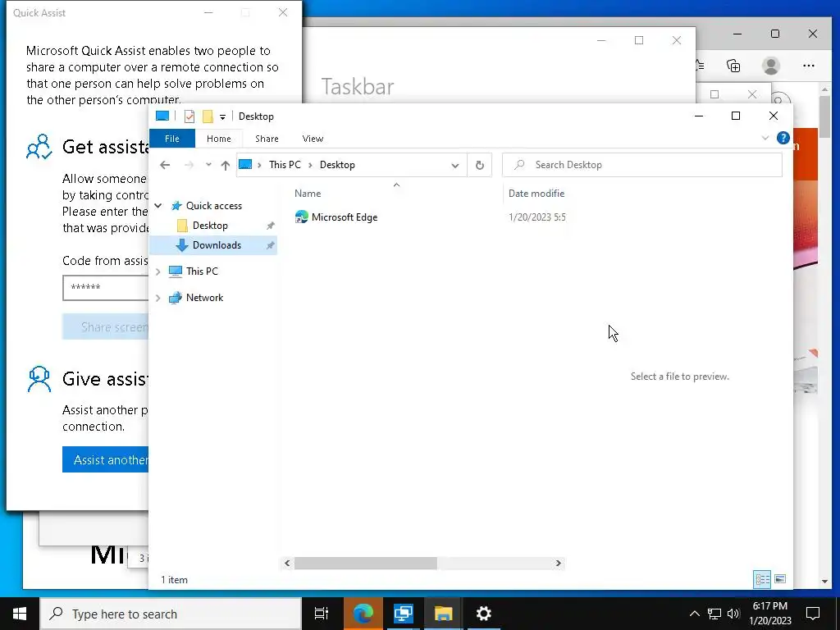Image resolution: width=840 pixels, height=630 pixels.
Task: Sort by the Date modified column header
Action: [x=536, y=194]
